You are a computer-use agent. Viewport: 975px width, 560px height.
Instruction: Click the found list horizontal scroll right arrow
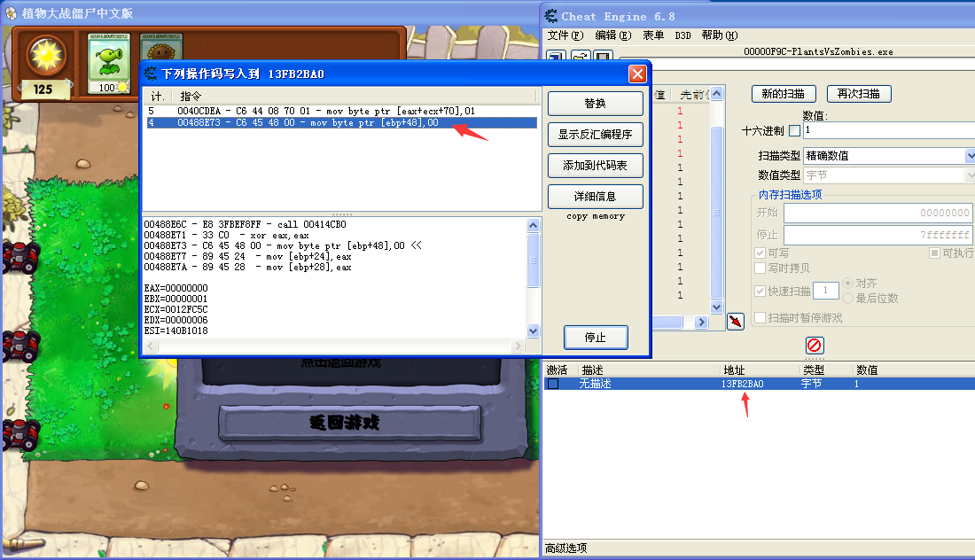(701, 322)
